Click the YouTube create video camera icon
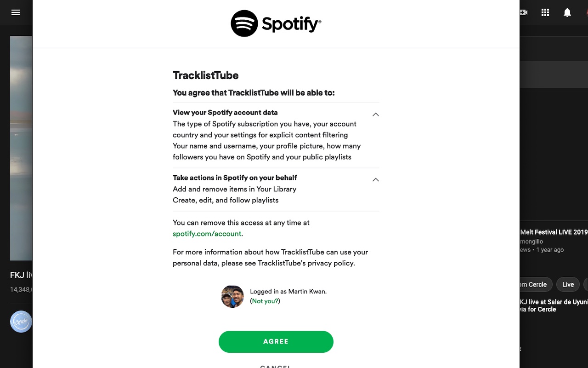 click(523, 12)
